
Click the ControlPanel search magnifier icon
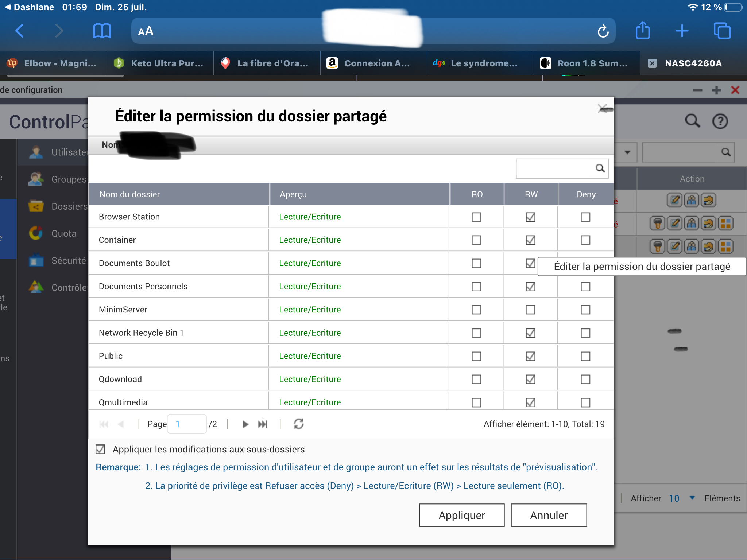pyautogui.click(x=692, y=121)
